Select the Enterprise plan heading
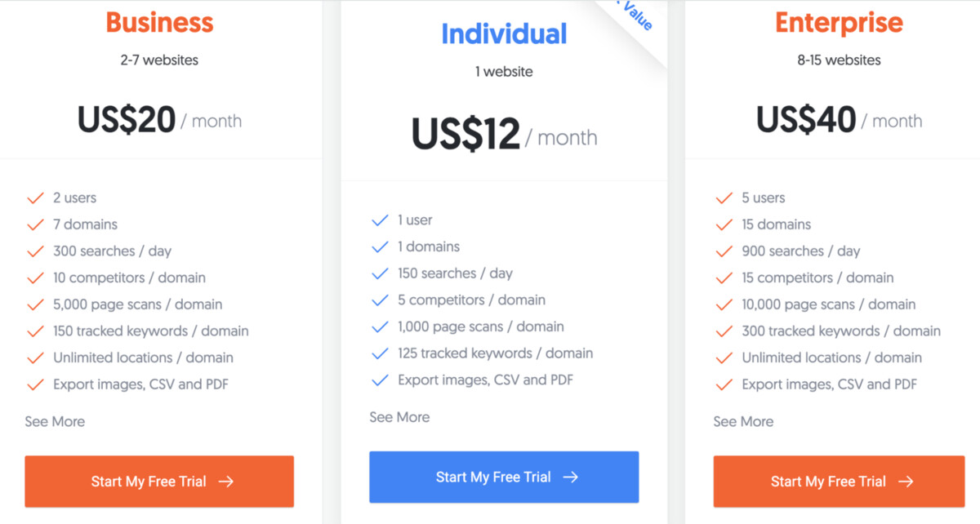This screenshot has height=524, width=980. [839, 22]
